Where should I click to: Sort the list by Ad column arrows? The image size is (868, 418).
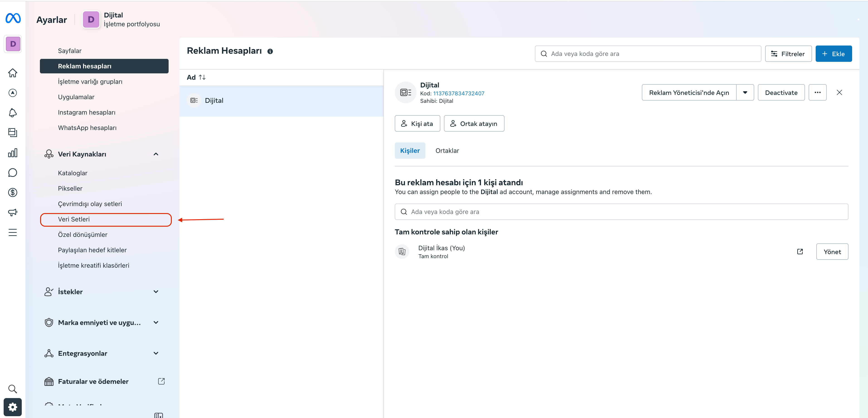(202, 77)
